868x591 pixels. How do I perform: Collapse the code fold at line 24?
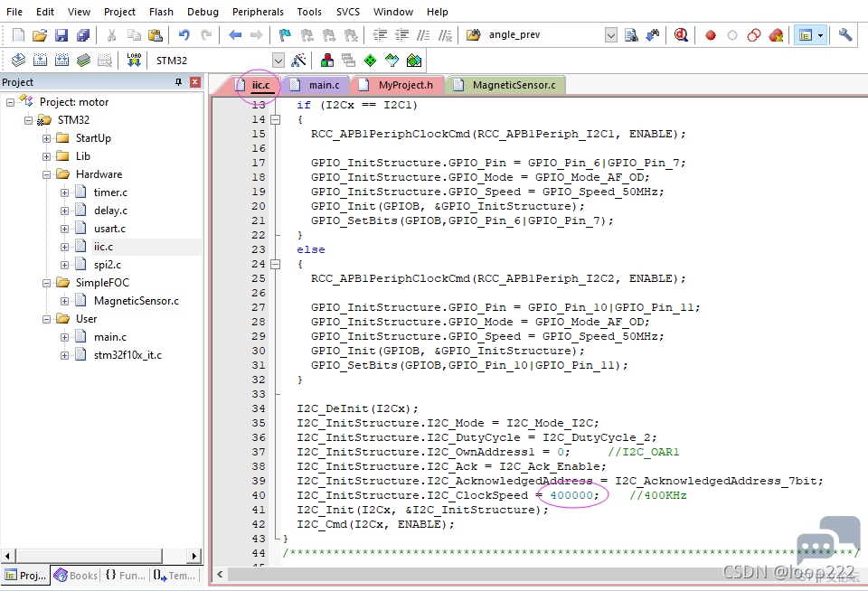(275, 264)
